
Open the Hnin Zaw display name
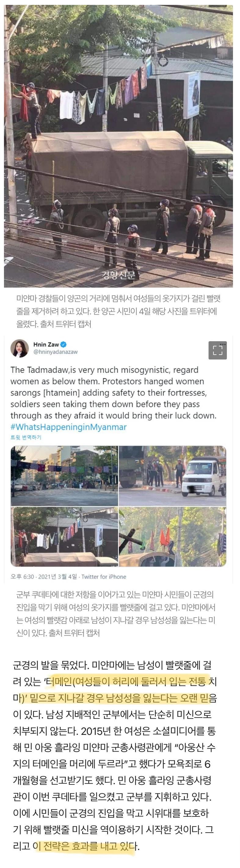point(46,344)
